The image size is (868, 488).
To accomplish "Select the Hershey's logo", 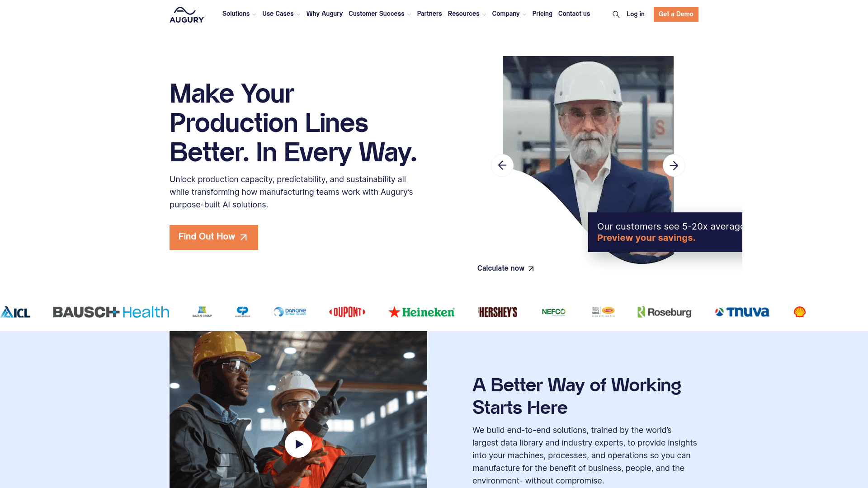I will click(498, 312).
